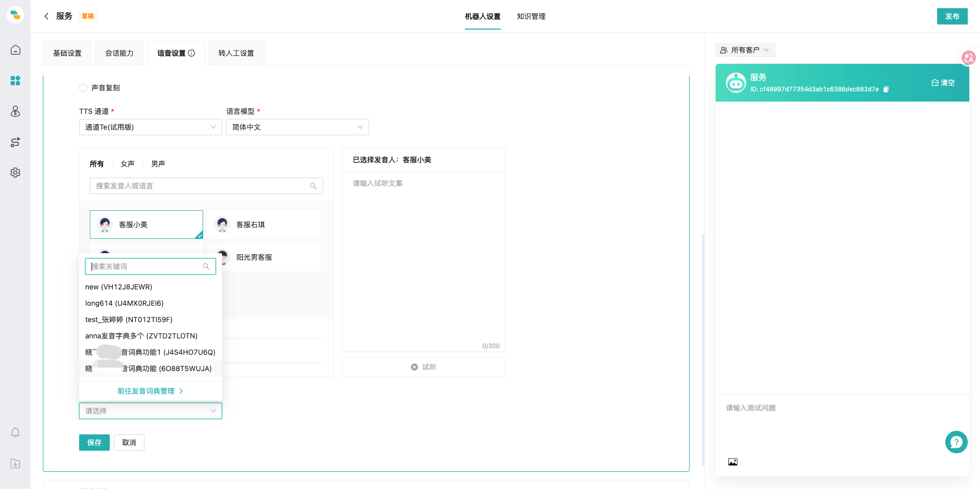Click the 保存 button
The width and height of the screenshot is (980, 489).
click(x=94, y=443)
